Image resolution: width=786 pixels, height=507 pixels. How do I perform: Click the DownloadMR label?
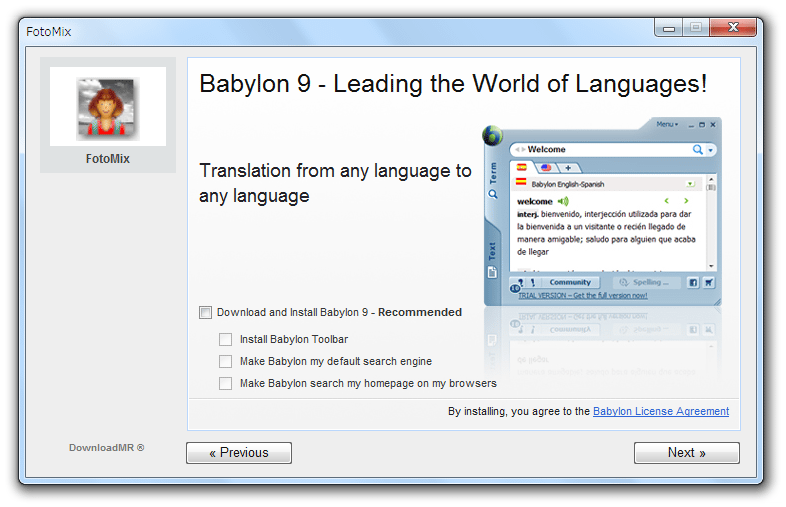point(106,447)
